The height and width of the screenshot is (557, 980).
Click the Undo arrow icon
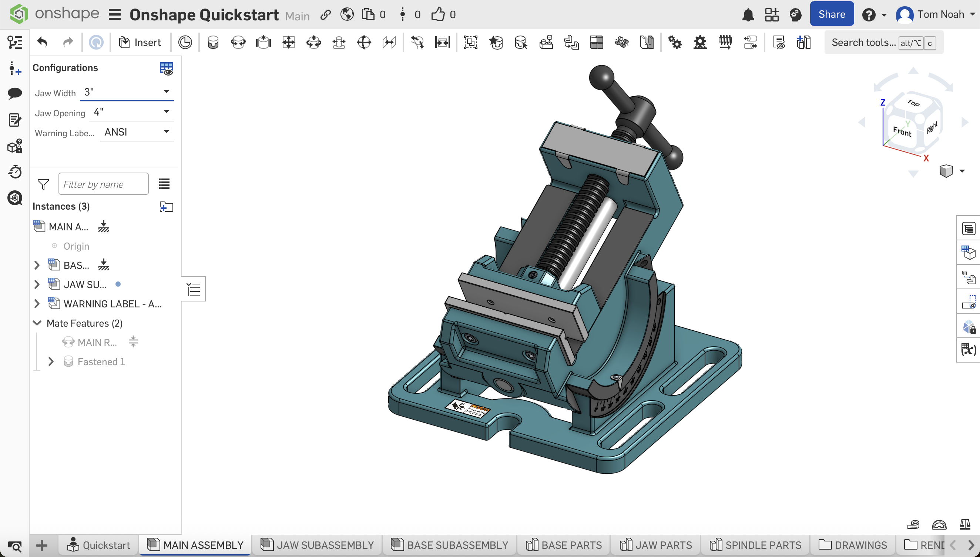[x=43, y=42]
